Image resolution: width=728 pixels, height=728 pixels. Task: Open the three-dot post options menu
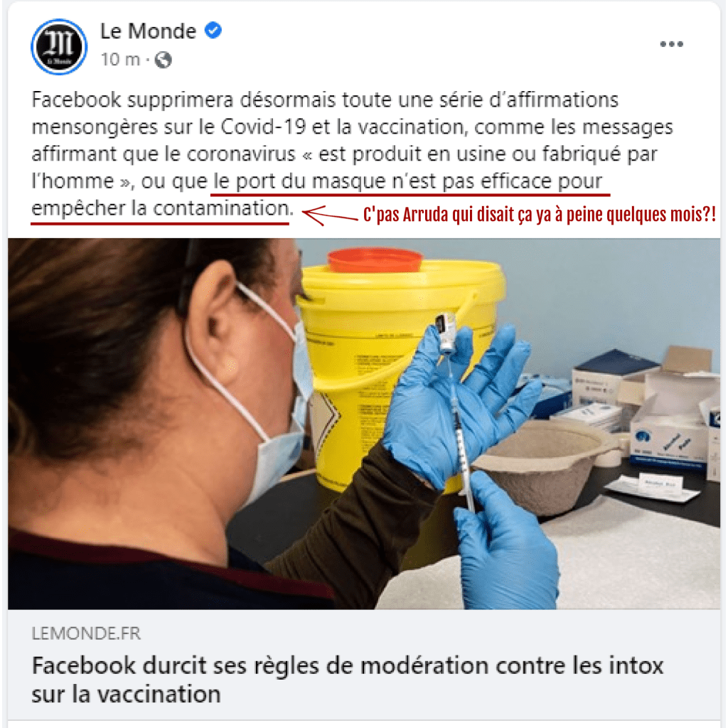(671, 44)
